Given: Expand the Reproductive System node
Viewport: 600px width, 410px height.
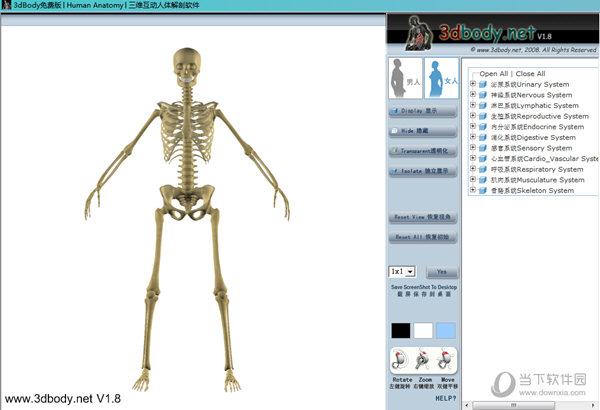Looking at the screenshot, I should (473, 115).
